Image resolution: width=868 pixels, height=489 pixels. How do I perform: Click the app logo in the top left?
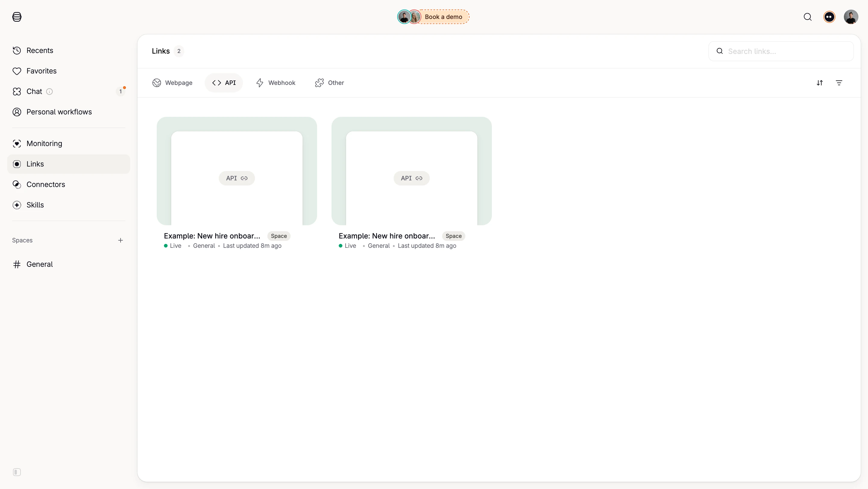click(17, 17)
